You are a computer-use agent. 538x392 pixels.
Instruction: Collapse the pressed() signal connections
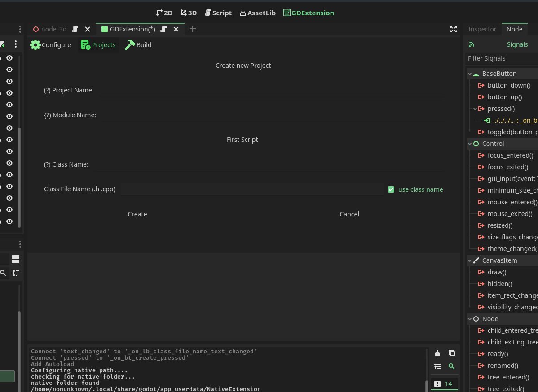tap(475, 109)
